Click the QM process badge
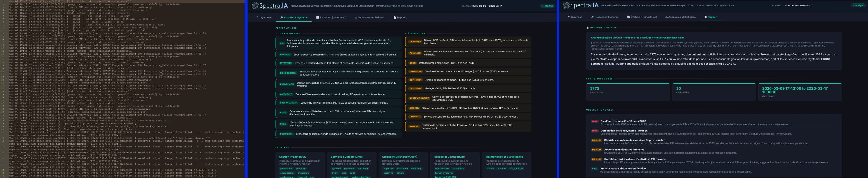Screen dimensions: 868x178 282,43
